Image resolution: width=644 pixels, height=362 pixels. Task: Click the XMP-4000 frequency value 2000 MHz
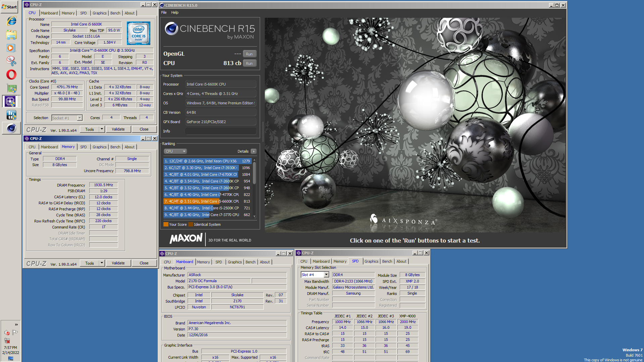pyautogui.click(x=407, y=322)
